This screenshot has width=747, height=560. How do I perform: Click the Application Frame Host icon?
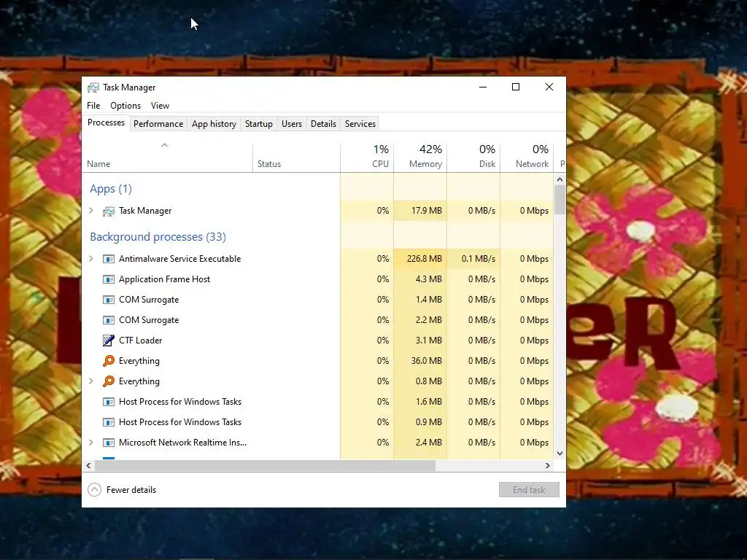point(109,279)
